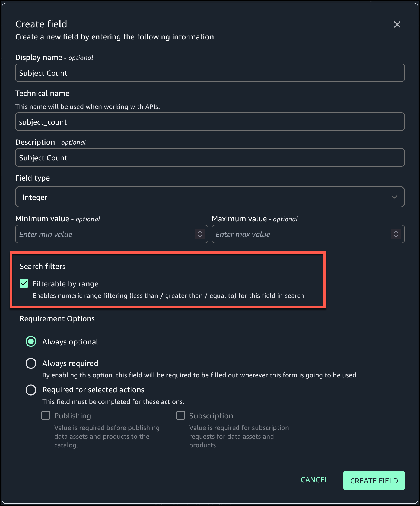
Task: Decrease maximum value with down stepper arrow
Action: (x=396, y=236)
